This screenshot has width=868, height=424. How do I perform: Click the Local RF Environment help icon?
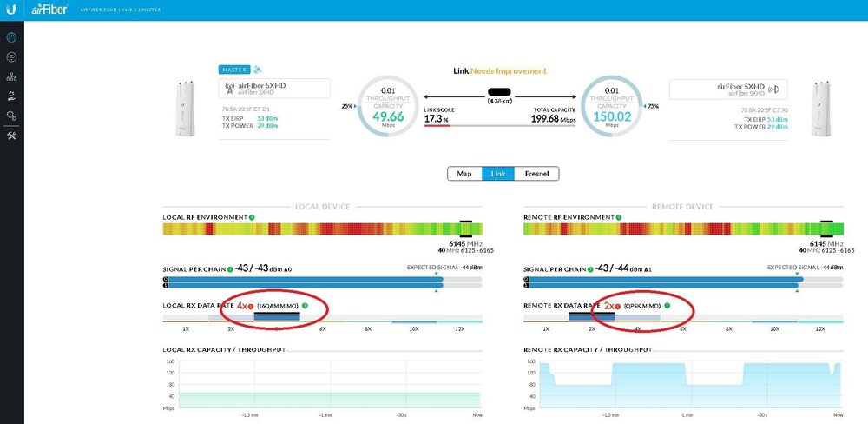(x=252, y=216)
